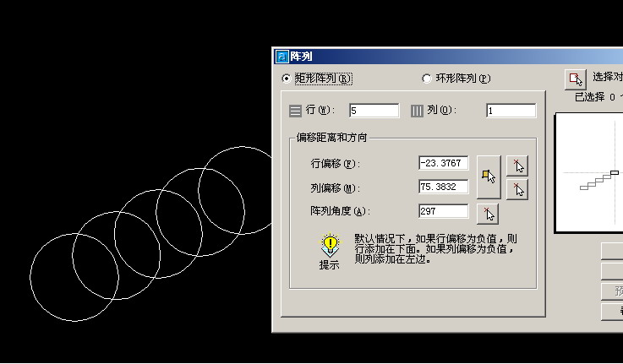Viewport: 623px width, 364px height.
Task: Click the 阵列 dialog title bar icon
Action: coord(282,57)
